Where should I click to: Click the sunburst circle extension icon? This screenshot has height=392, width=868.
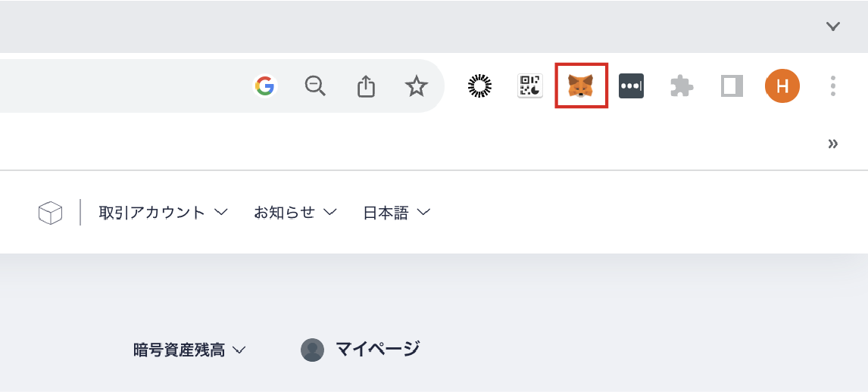479,86
